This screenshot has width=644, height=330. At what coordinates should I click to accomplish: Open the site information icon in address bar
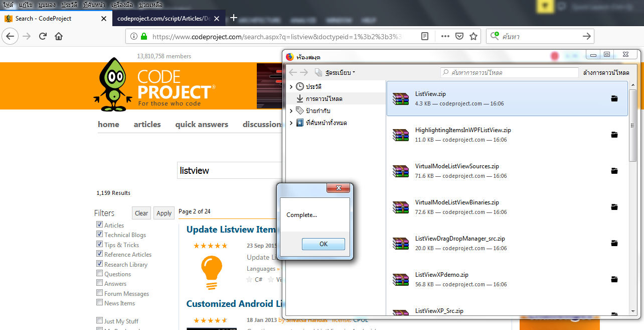pyautogui.click(x=134, y=36)
